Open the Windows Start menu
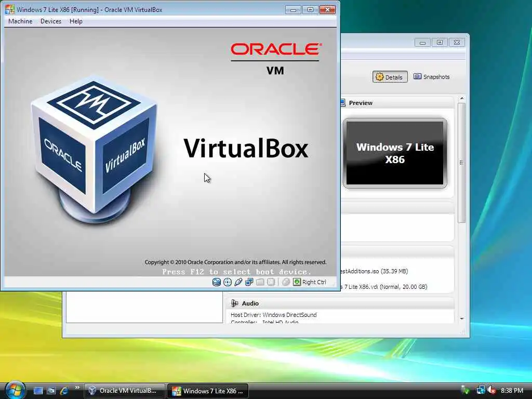Image resolution: width=532 pixels, height=399 pixels. [x=15, y=390]
